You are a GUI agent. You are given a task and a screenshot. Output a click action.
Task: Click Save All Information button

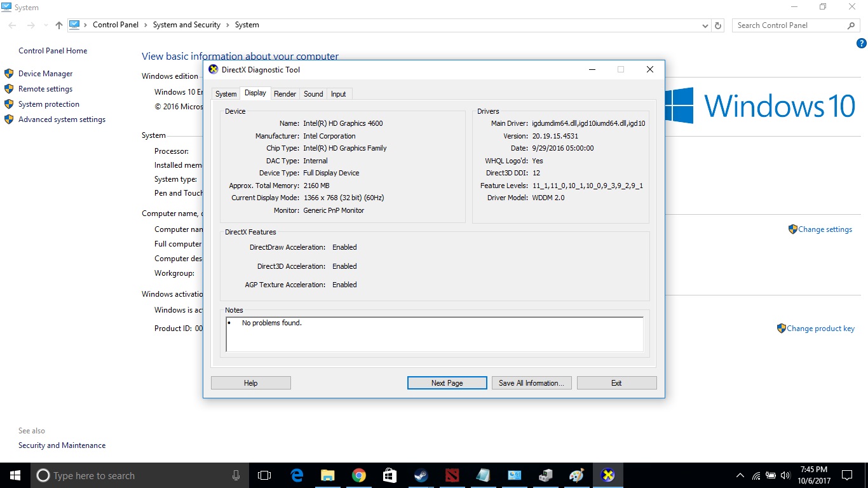click(532, 383)
